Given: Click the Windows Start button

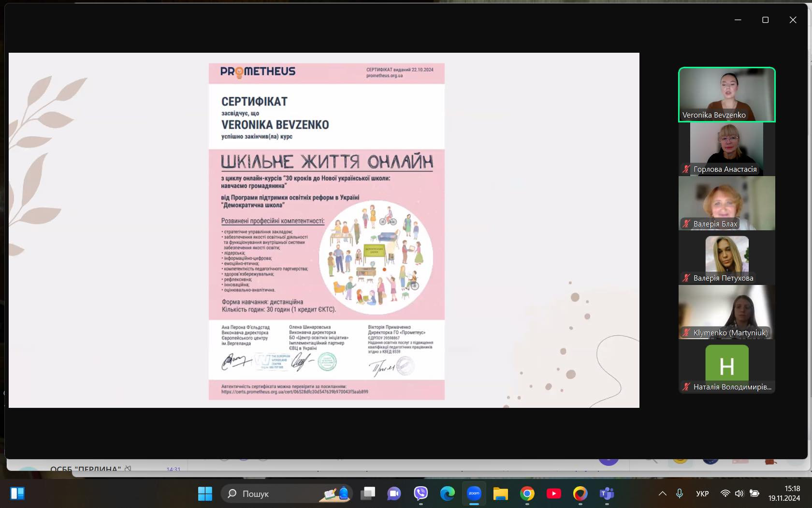Looking at the screenshot, I should click(x=205, y=493).
